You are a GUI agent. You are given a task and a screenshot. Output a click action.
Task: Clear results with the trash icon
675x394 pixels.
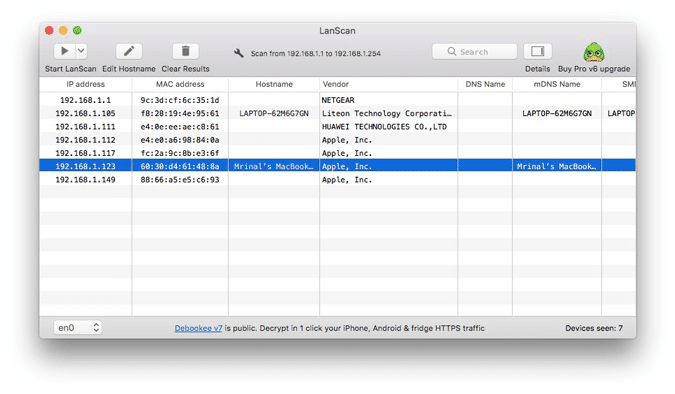[x=186, y=51]
